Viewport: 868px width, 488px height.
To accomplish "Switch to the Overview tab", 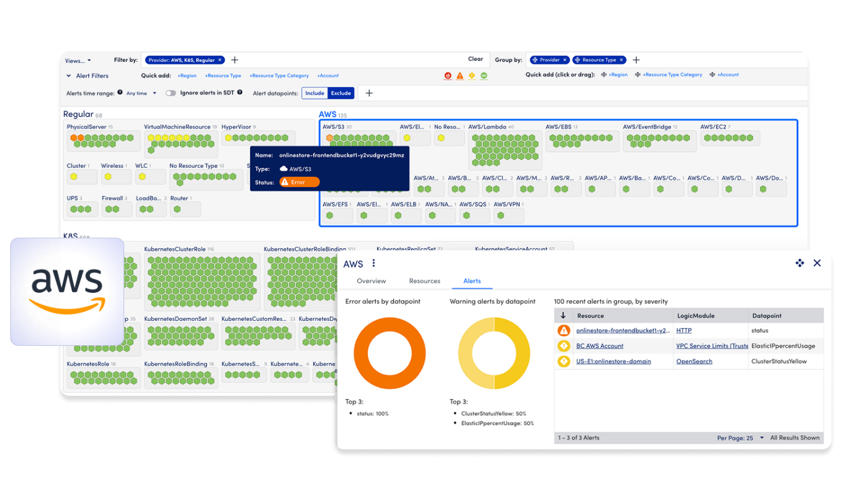I will (371, 281).
